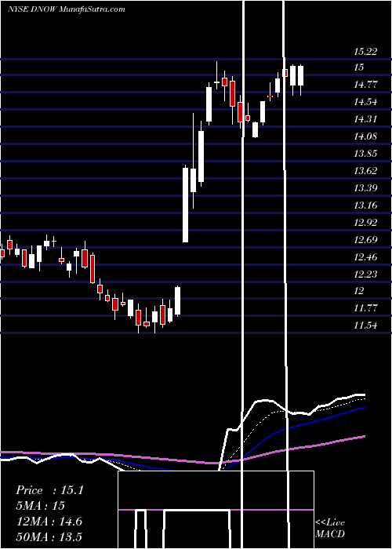Click the 13.62 price axis label
392x549 pixels.
click(365, 170)
